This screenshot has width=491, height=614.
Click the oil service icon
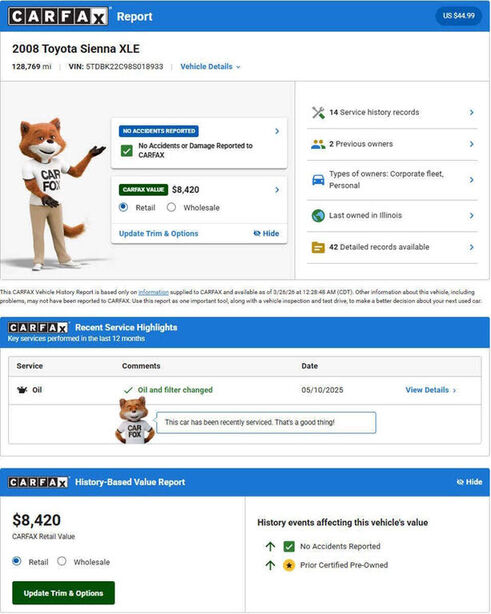pos(22,390)
